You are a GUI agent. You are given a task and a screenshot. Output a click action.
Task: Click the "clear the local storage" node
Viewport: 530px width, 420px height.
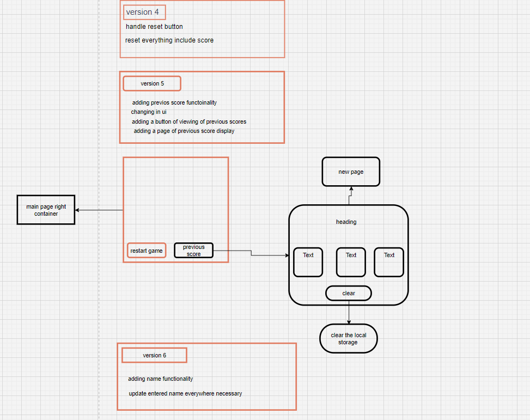click(x=348, y=338)
